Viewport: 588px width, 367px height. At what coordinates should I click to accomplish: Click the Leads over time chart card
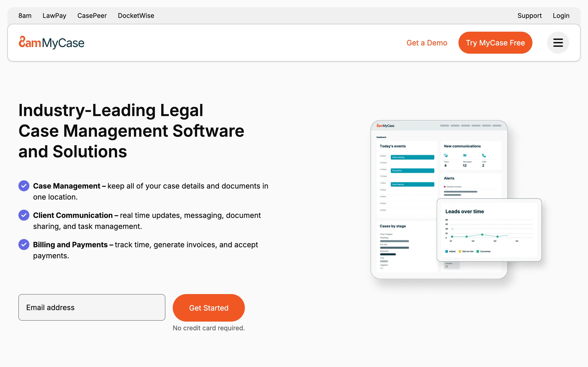pos(489,230)
